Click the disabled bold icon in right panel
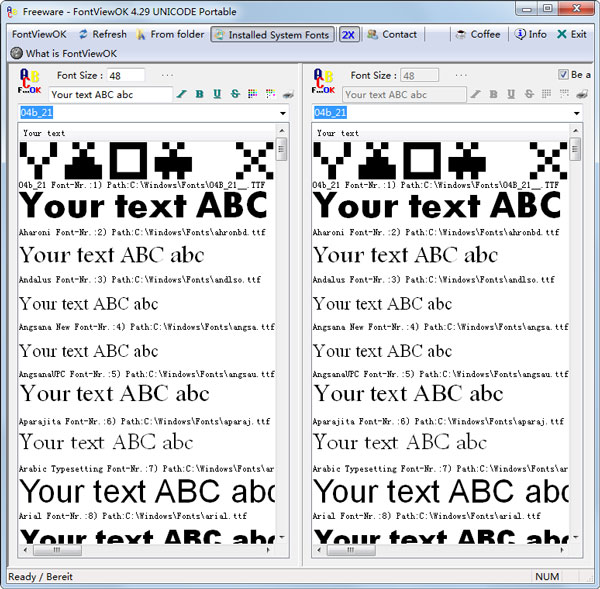600x589 pixels. [x=493, y=94]
